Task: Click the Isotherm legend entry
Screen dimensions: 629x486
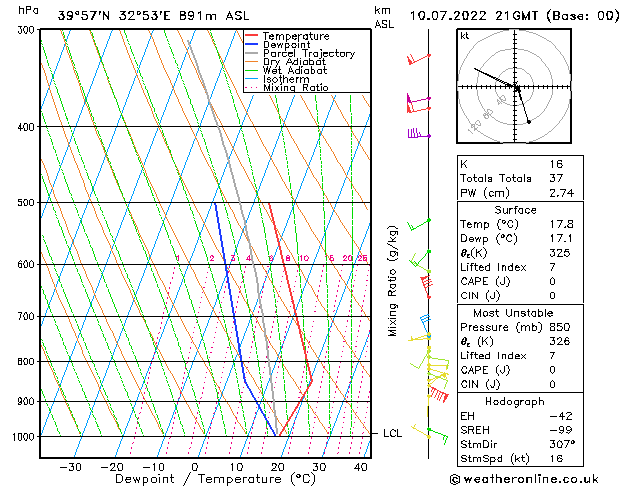Action: tap(286, 79)
